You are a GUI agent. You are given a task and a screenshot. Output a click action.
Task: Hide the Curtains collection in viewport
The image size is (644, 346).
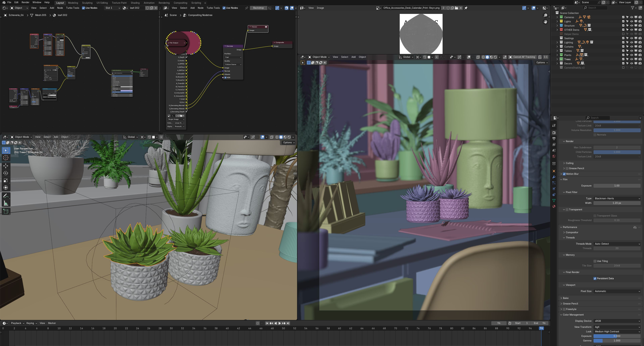(631, 47)
